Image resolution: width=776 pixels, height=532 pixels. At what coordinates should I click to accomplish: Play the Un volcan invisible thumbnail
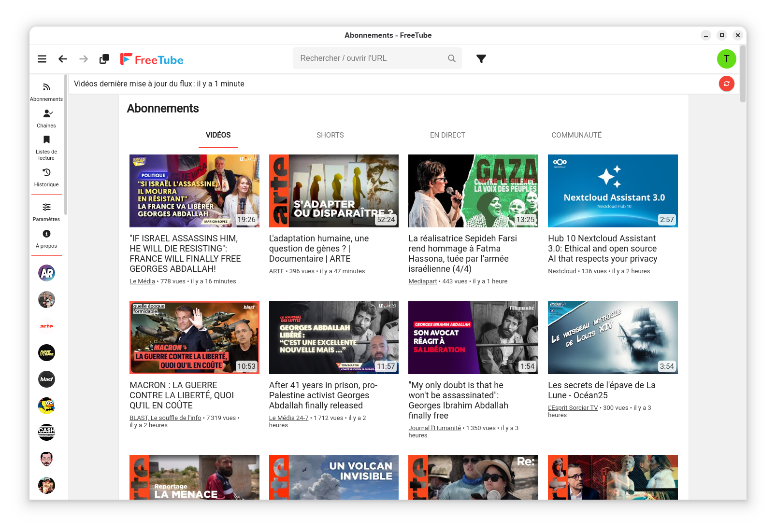[334, 477]
